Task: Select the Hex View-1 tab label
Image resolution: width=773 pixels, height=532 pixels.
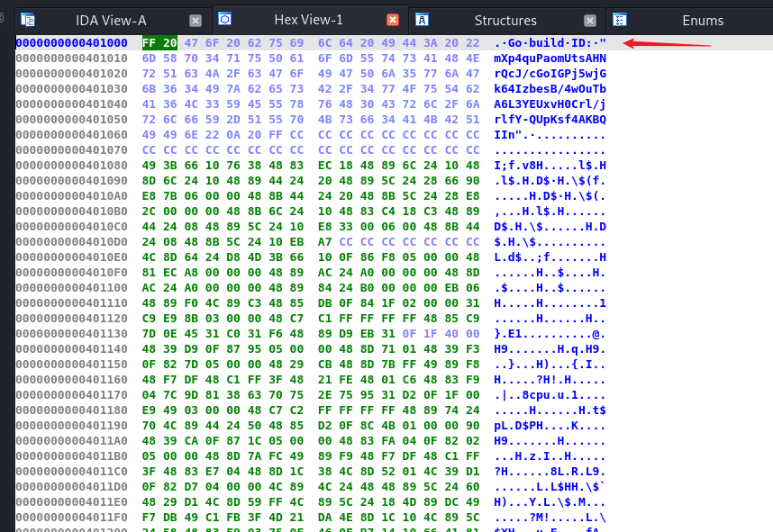Action: pos(308,20)
